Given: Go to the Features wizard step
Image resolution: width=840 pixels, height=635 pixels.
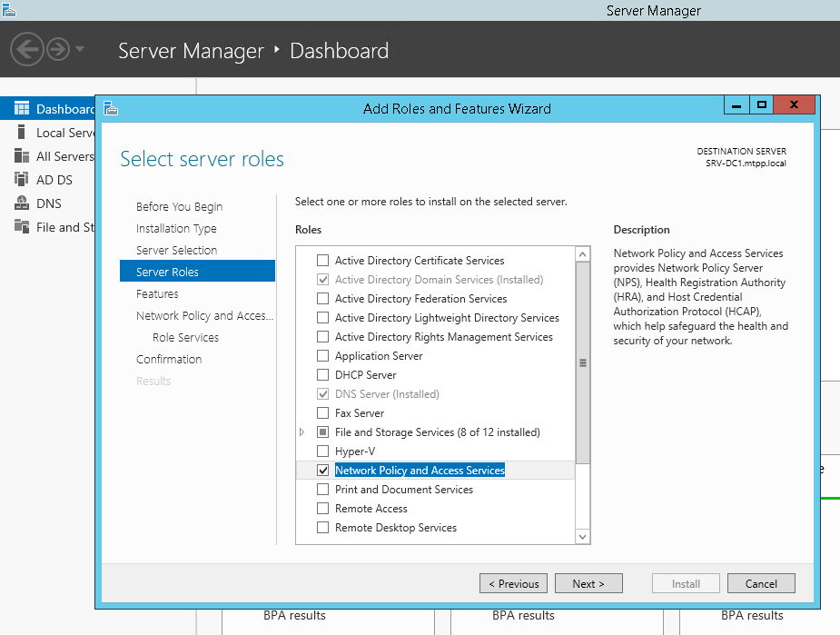Looking at the screenshot, I should pos(157,294).
